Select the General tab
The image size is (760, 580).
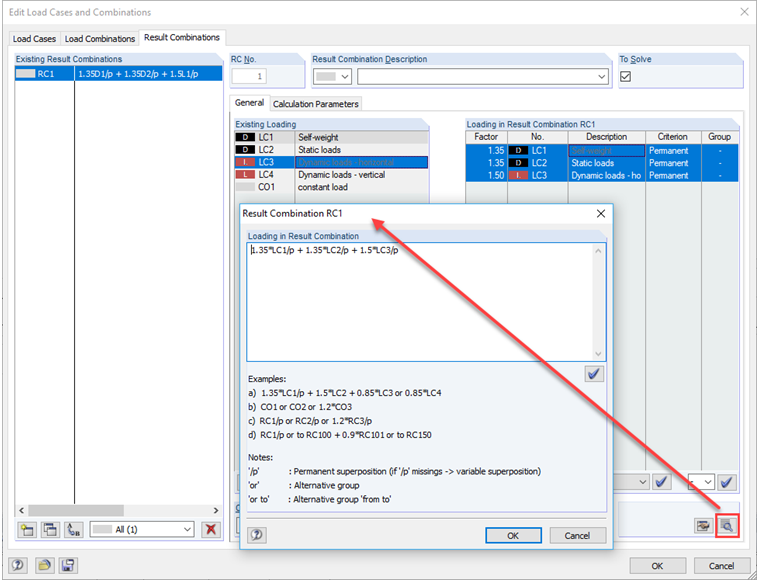tap(249, 103)
